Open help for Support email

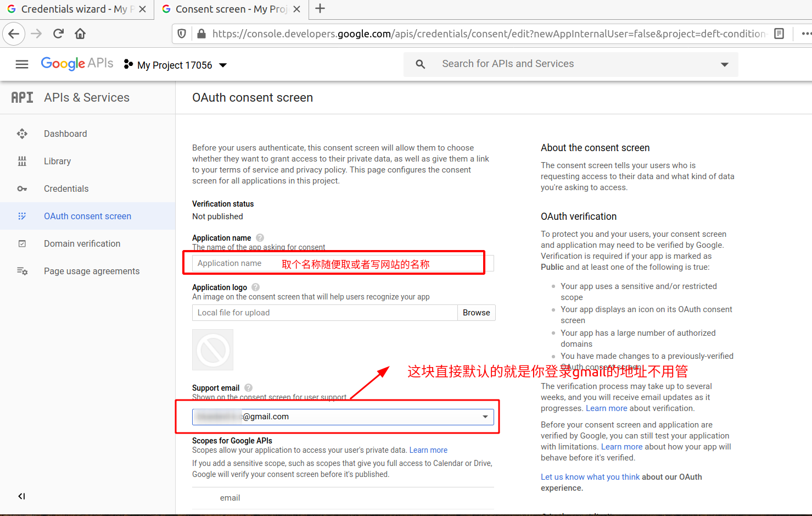click(x=249, y=388)
